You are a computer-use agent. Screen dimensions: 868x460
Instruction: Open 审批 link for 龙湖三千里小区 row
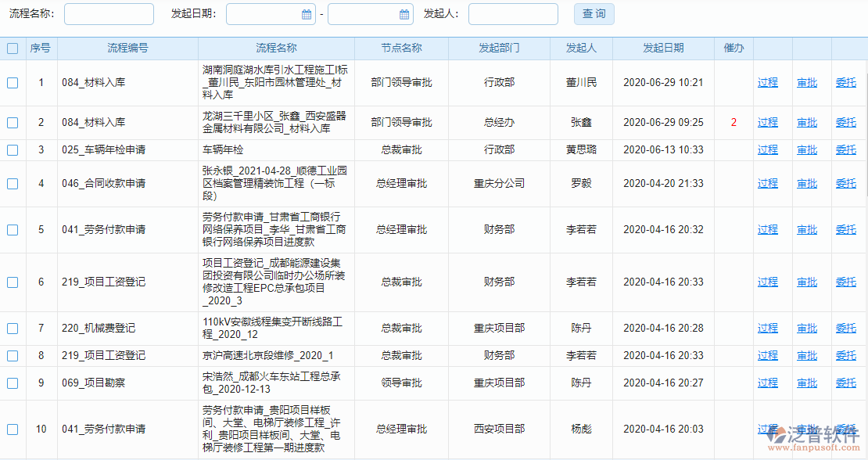tap(807, 121)
